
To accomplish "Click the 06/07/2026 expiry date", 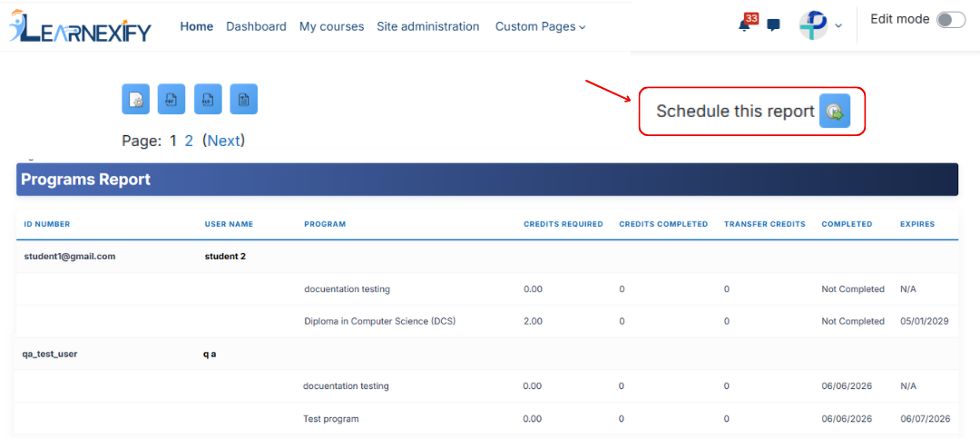I will tap(925, 419).
